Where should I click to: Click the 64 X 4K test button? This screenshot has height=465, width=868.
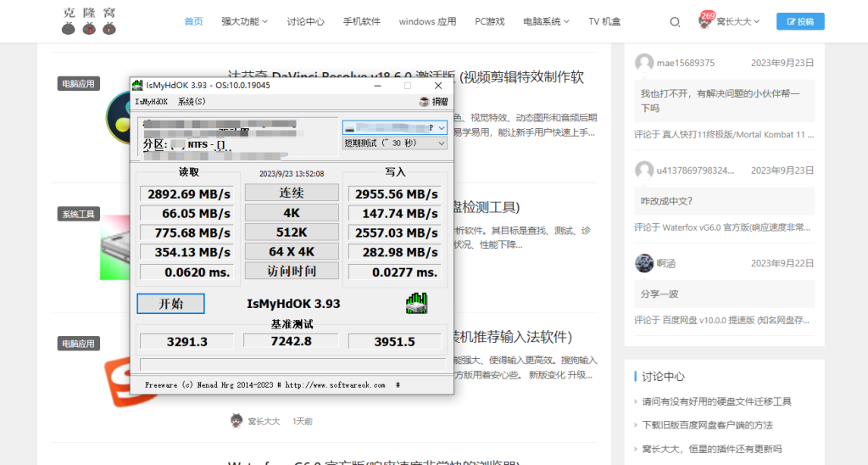click(292, 252)
